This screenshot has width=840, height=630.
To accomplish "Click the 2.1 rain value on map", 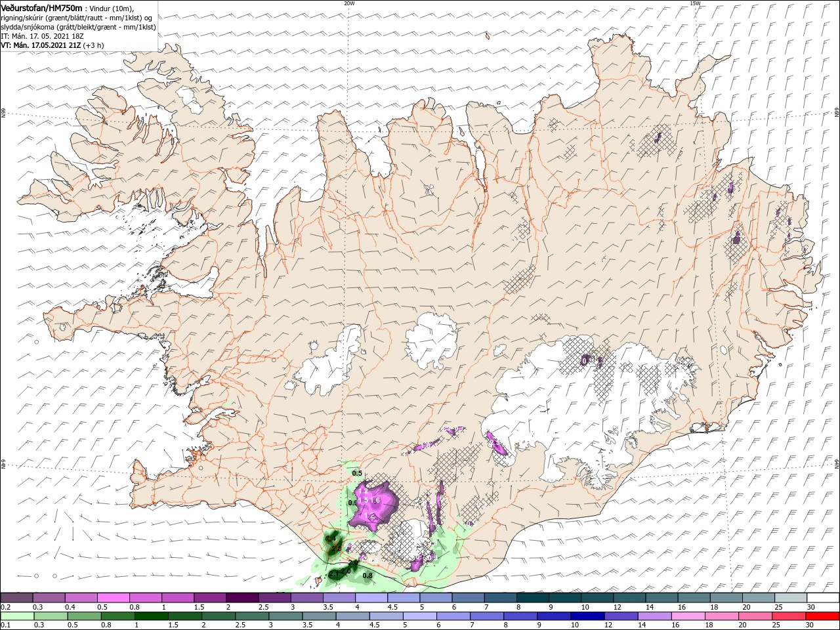I will point(334,574).
